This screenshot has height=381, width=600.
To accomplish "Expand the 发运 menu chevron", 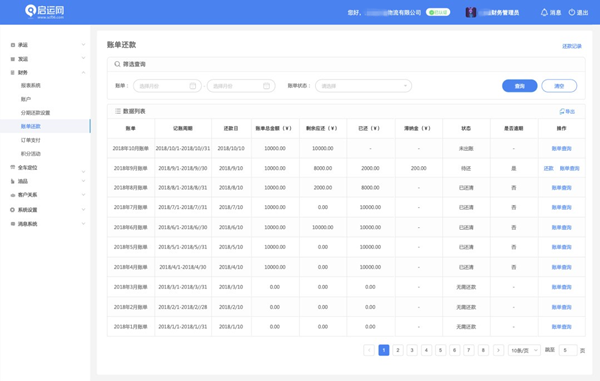I will click(x=83, y=58).
